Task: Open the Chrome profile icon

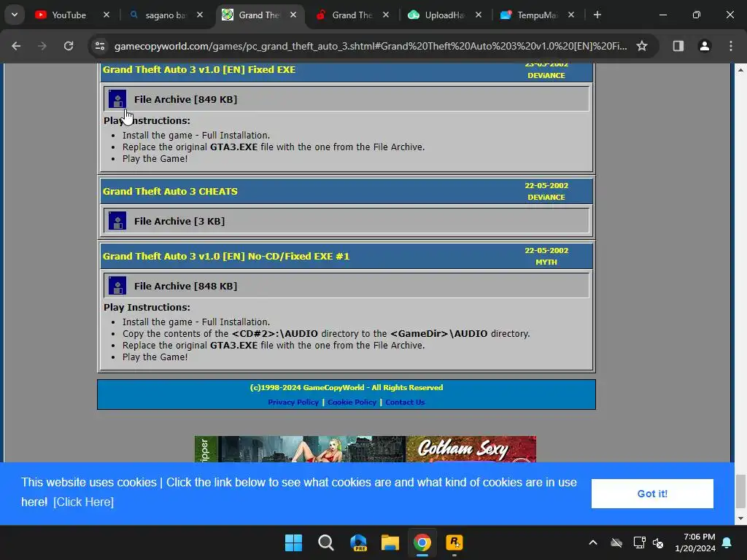Action: point(704,46)
